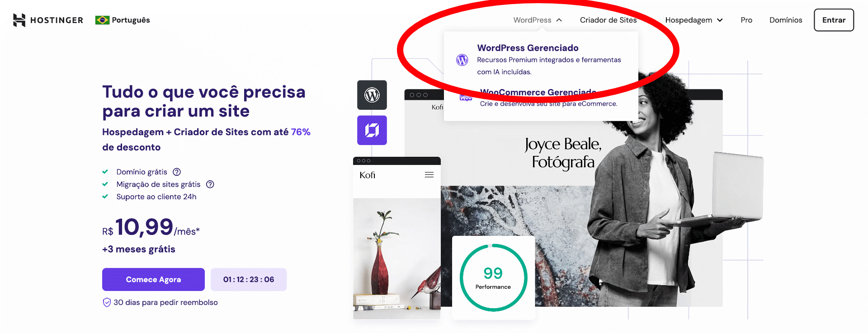Click the WordPress Gerenciado logo icon

click(x=462, y=60)
